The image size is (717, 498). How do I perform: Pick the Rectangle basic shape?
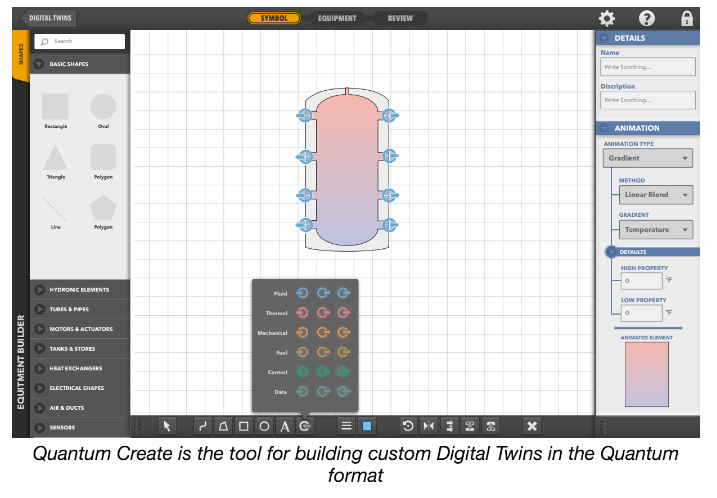(x=55, y=107)
